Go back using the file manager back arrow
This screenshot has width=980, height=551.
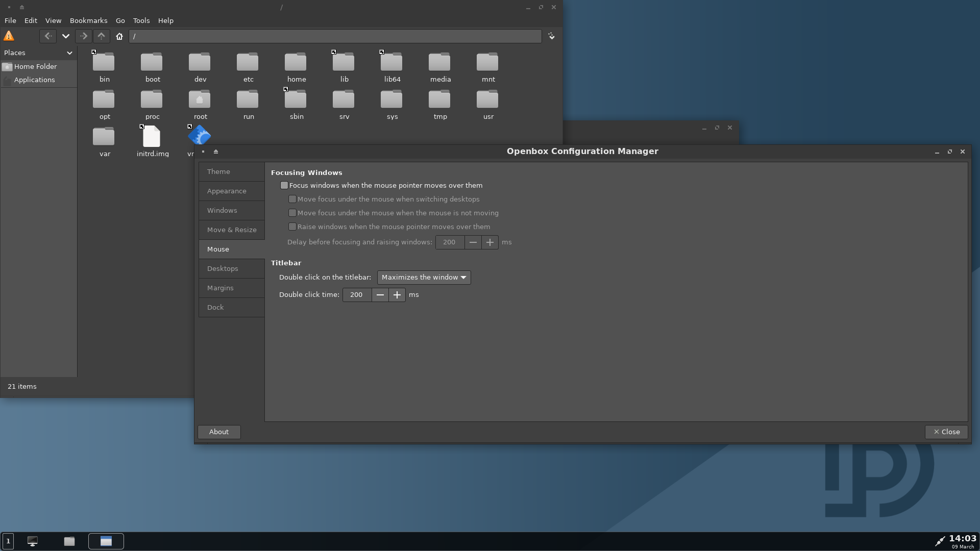point(48,36)
